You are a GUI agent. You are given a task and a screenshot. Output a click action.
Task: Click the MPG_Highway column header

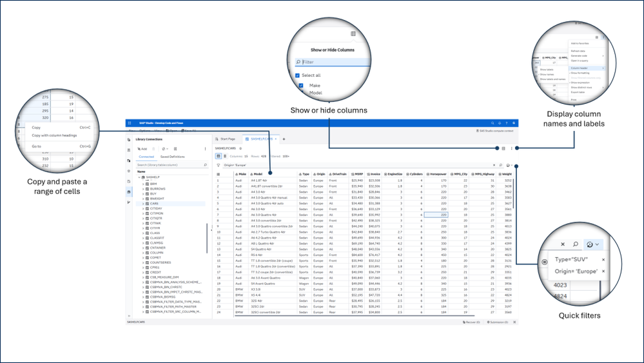[483, 174]
